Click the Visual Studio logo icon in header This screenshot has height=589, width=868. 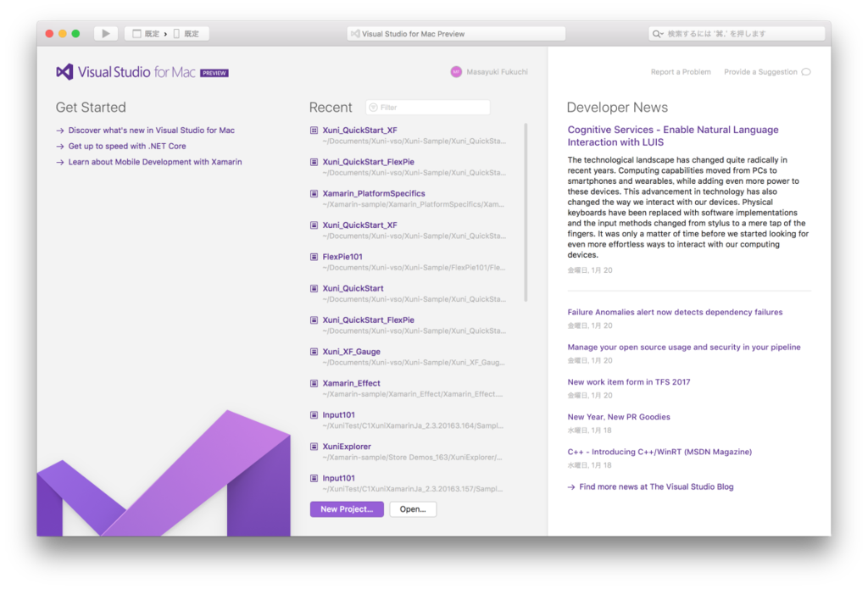click(x=64, y=72)
